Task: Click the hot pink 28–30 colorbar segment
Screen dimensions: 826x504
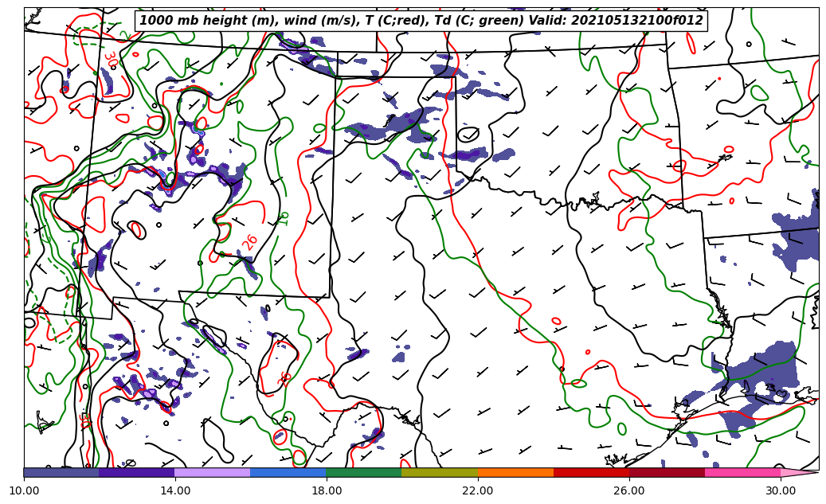Action: [x=742, y=472]
